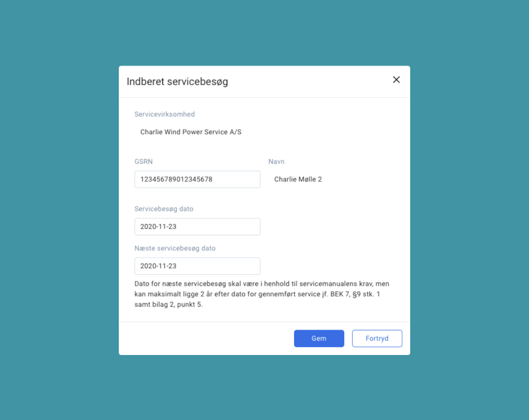
Task: Click the GSRN field label
Action: click(143, 162)
